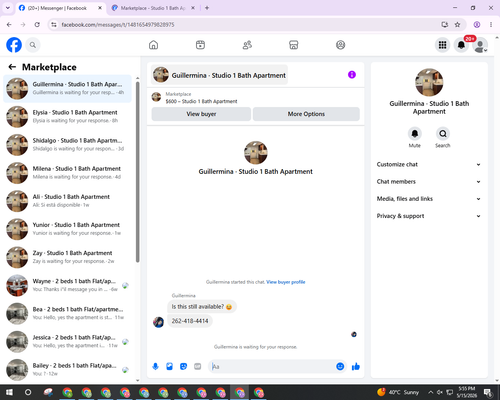Open conversation info purple icon
The width and height of the screenshot is (500, 400).
coord(352,75)
